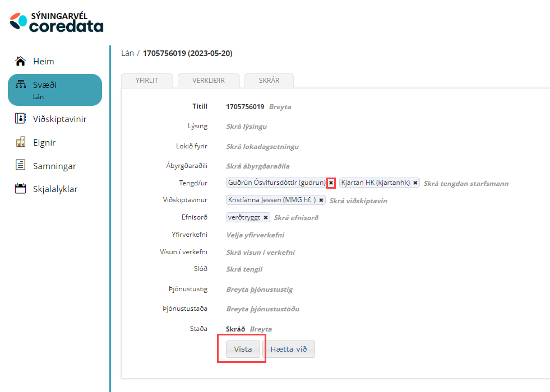Open Viðskiptavinir contact book icon
Image resolution: width=550 pixels, height=392 pixels.
[x=21, y=119]
